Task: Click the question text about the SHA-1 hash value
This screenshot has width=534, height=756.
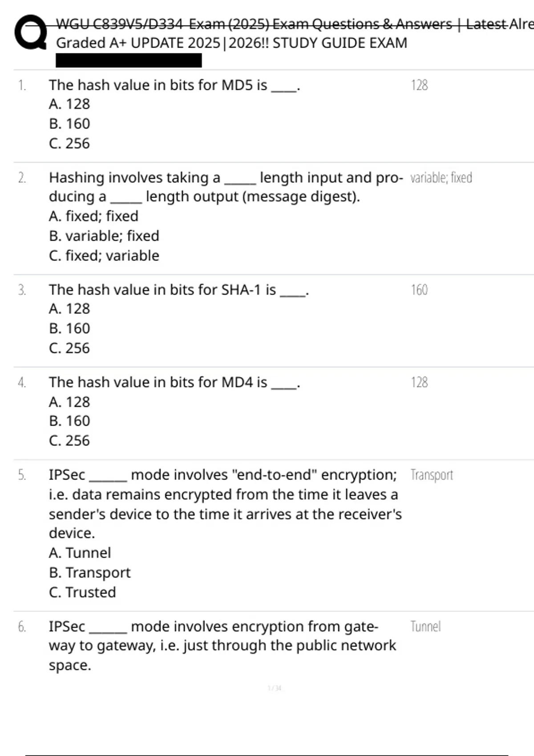Action: click(178, 290)
